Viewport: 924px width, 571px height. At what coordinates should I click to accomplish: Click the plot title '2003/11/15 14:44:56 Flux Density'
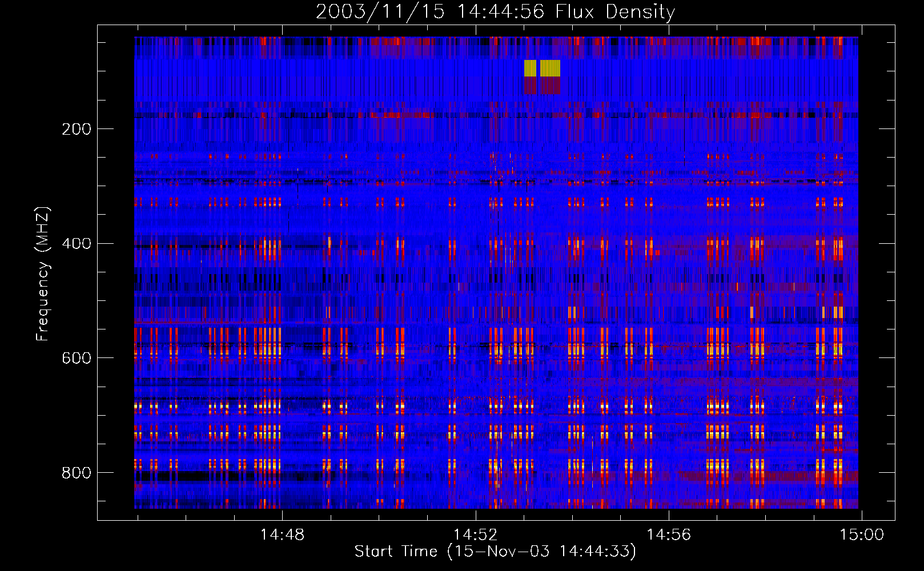point(495,11)
